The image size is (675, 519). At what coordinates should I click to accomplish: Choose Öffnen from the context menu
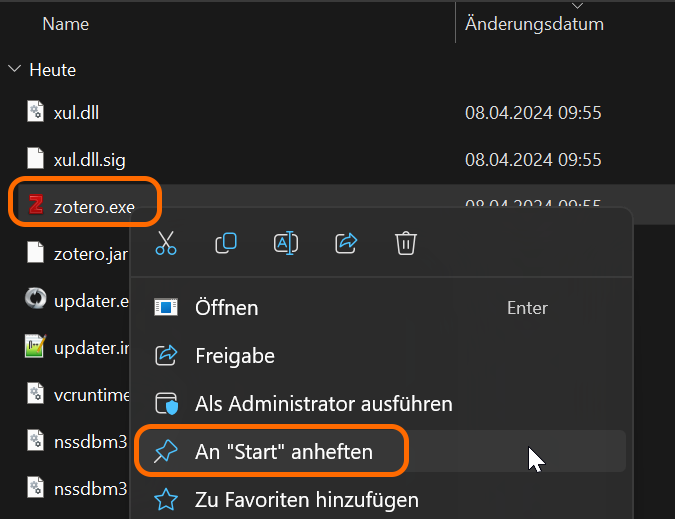pos(227,308)
